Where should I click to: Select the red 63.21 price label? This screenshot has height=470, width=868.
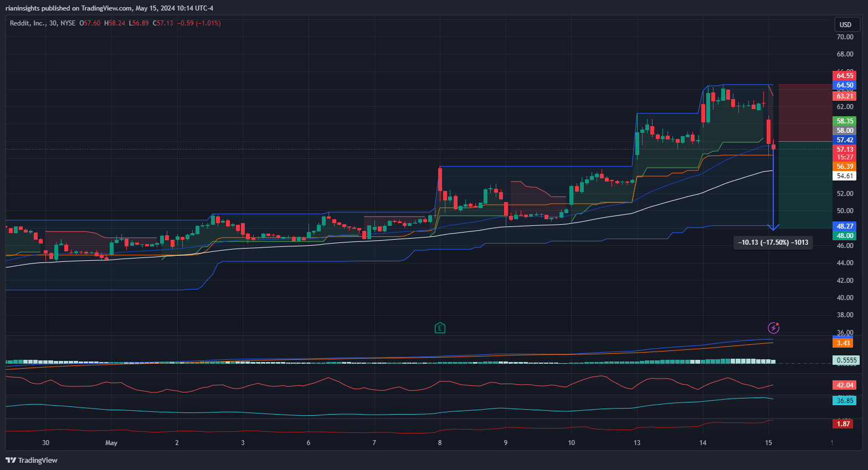point(845,96)
